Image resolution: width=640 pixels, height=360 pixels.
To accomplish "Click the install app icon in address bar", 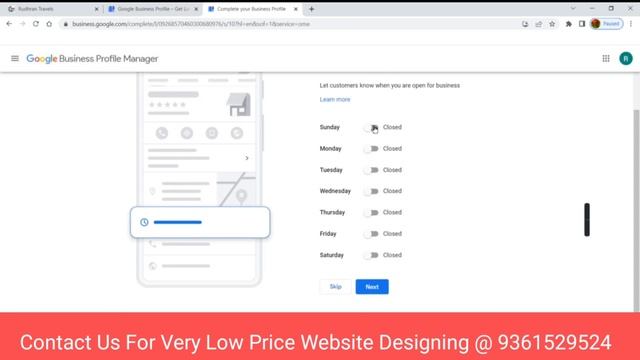I will coord(525,24).
